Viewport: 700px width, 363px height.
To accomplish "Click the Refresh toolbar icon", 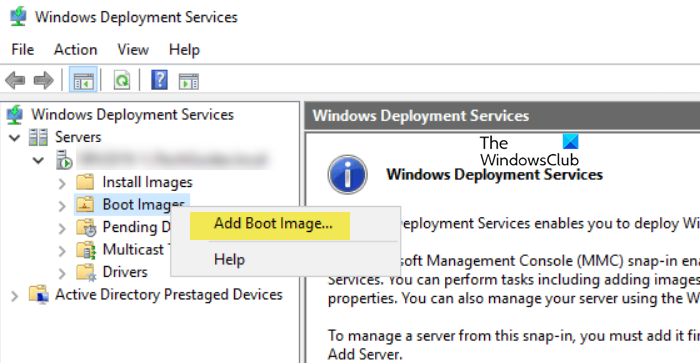I will (x=122, y=81).
